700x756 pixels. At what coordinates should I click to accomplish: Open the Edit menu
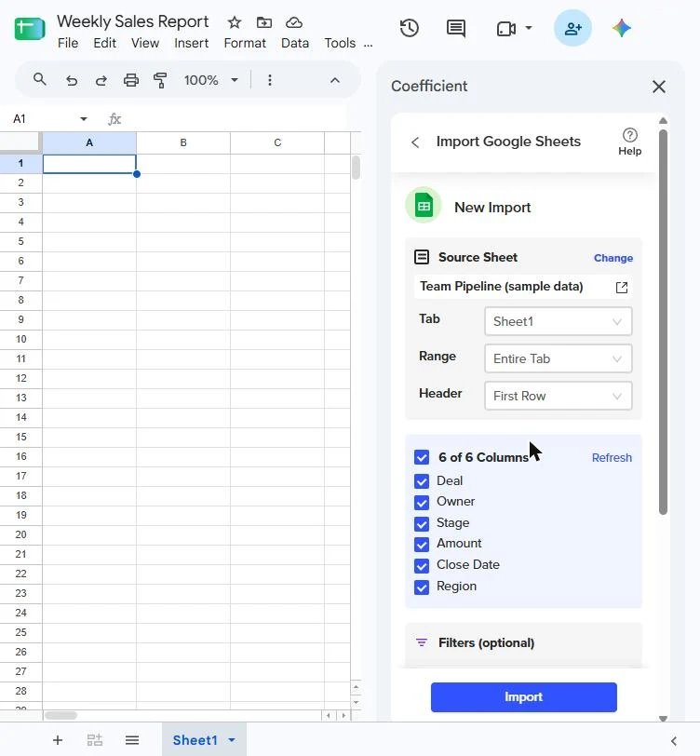[104, 44]
